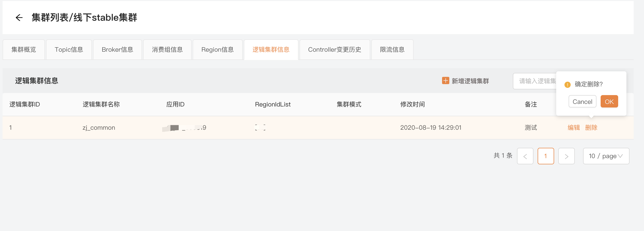Screen dimensions: 644x231
Task: Open the 消费组信息 tab
Action: (x=167, y=50)
